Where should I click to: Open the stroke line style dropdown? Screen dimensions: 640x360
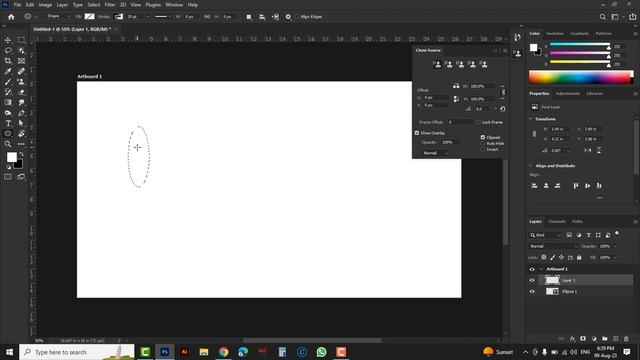pyautogui.click(x=163, y=17)
